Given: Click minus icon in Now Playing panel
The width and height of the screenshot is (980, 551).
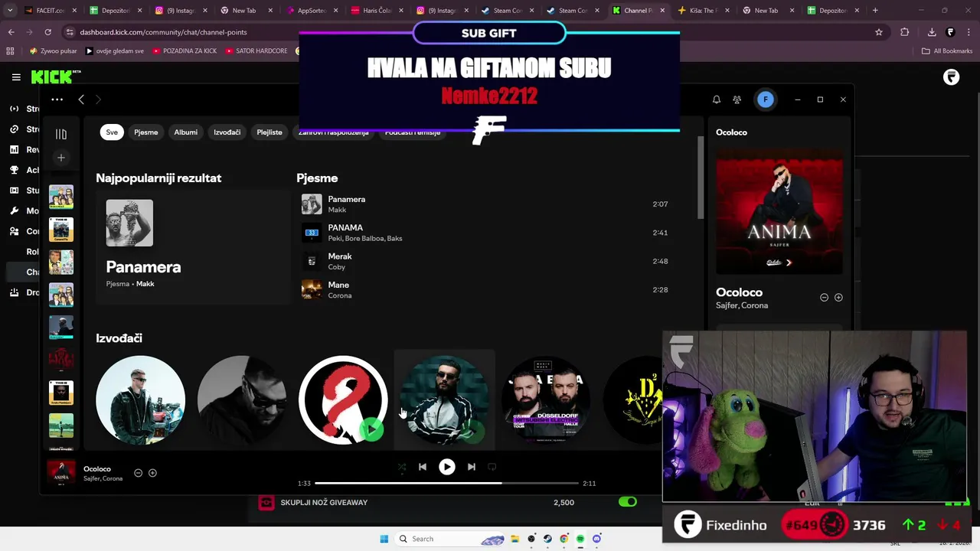Looking at the screenshot, I should coord(825,298).
